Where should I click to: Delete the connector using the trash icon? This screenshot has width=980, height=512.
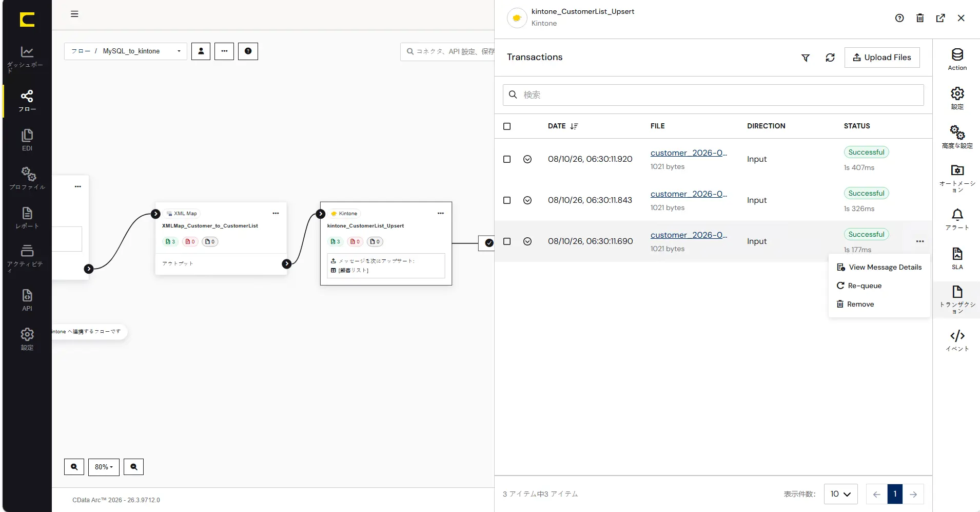pyautogui.click(x=920, y=18)
